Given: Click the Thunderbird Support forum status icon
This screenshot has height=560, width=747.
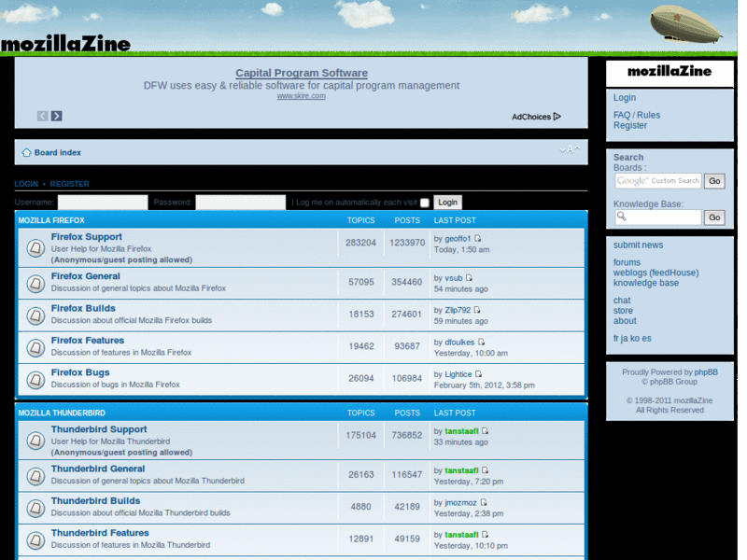Looking at the screenshot, I should 35,441.
